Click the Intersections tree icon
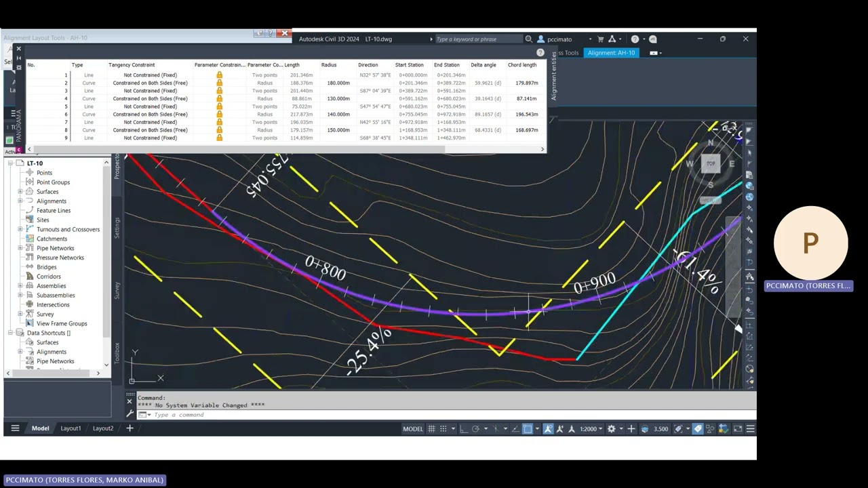 click(30, 304)
